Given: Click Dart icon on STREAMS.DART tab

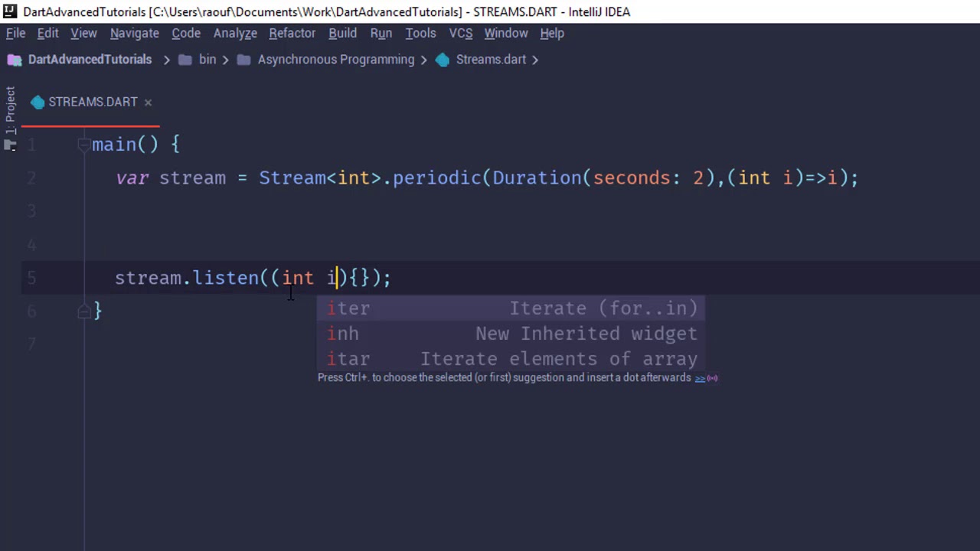Looking at the screenshot, I should 38,102.
